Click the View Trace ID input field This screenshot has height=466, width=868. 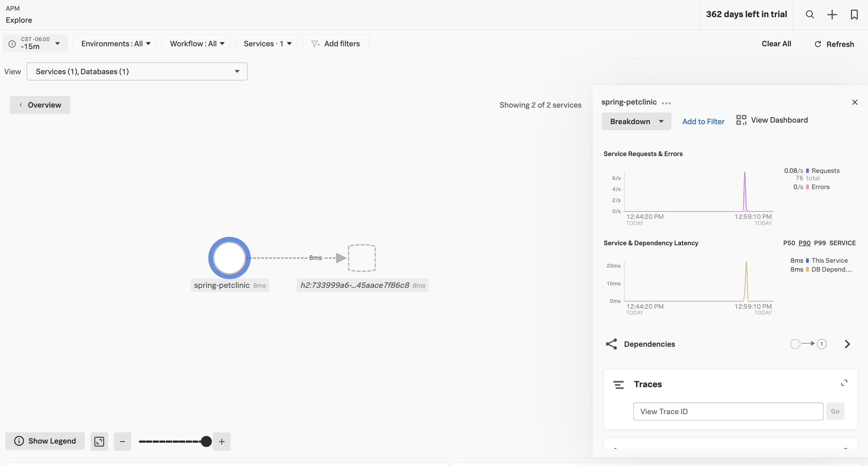click(x=728, y=411)
